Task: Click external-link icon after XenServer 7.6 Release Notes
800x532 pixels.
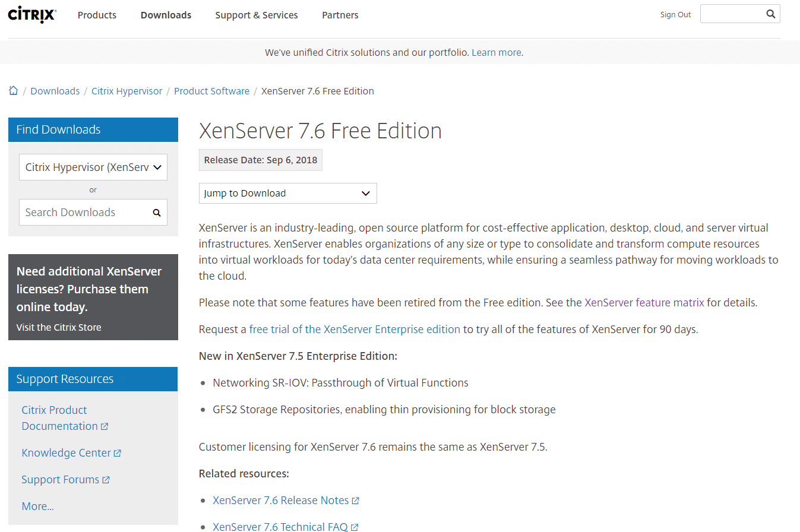Action: (x=355, y=501)
